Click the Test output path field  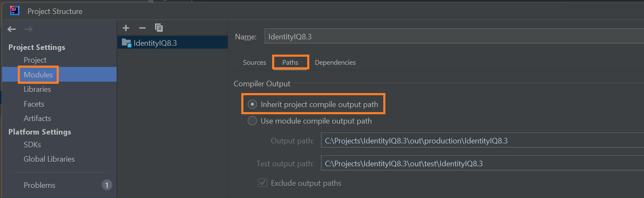pos(482,163)
